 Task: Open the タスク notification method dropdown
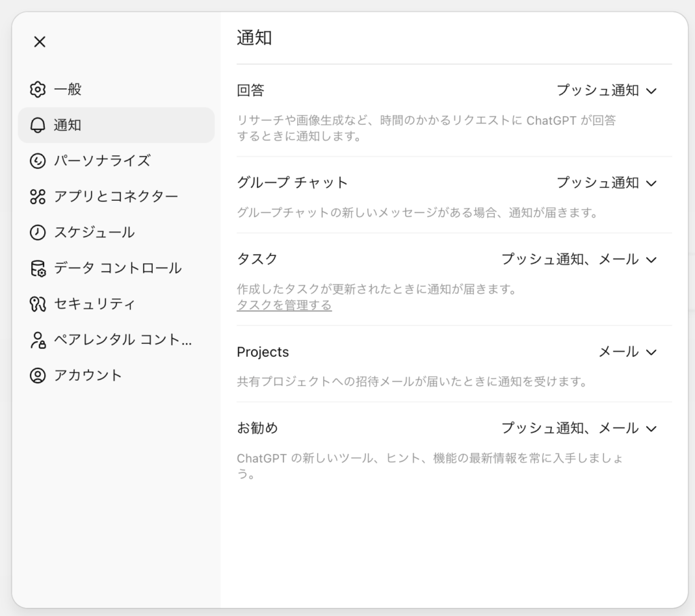(x=579, y=259)
